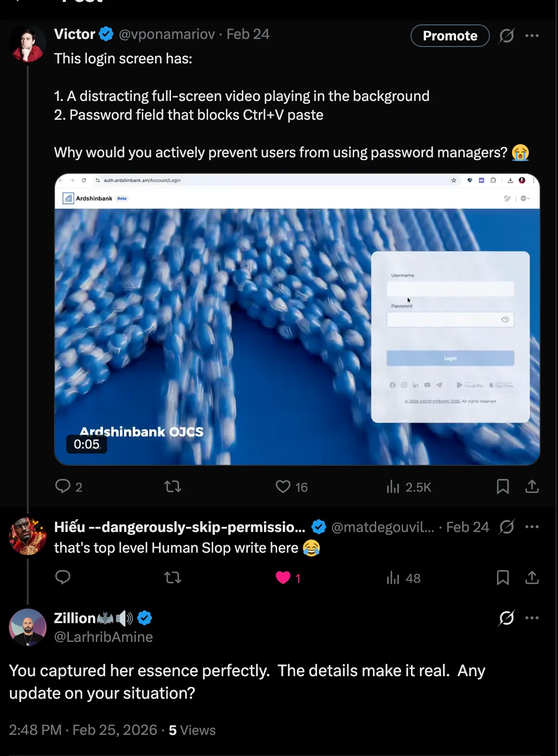Play the Ardshinbank login video
This screenshot has height=756, width=558.
[297, 319]
